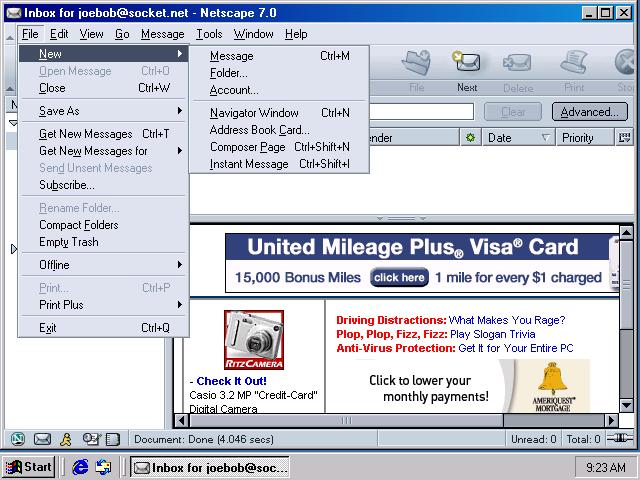Open the View menu
640x480 pixels.
tap(91, 34)
